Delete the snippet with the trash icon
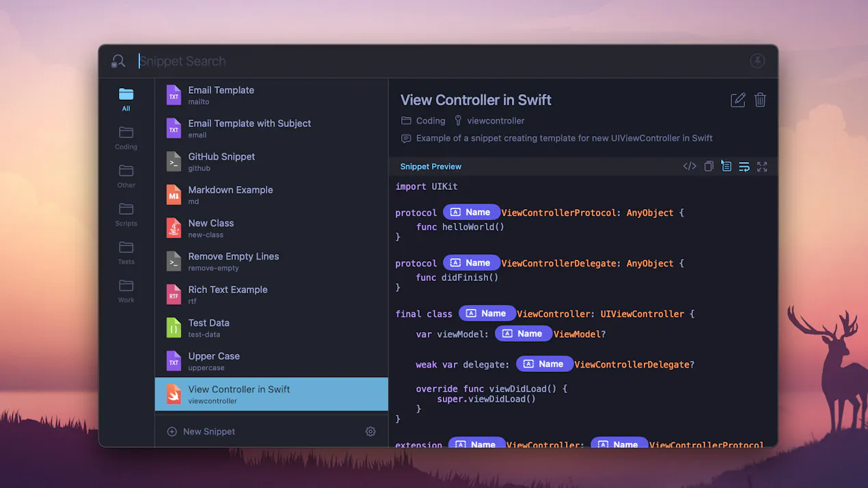868x488 pixels. point(760,100)
